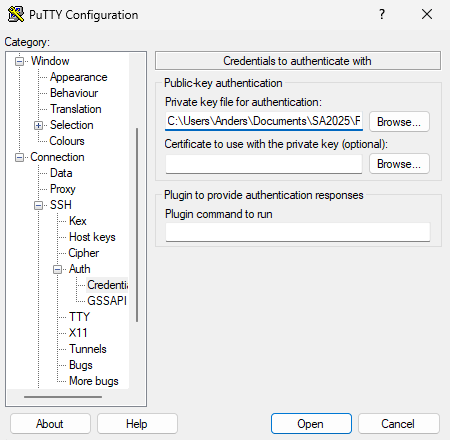Click the Help button
The height and width of the screenshot is (440, 450).
[137, 424]
